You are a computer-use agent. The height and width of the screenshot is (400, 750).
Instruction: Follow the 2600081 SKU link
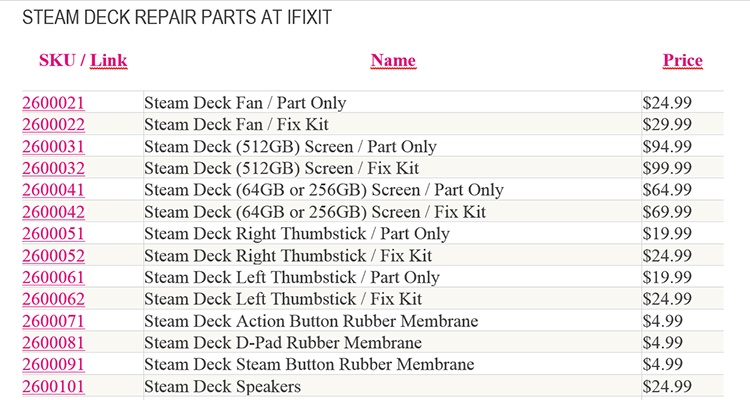53,343
